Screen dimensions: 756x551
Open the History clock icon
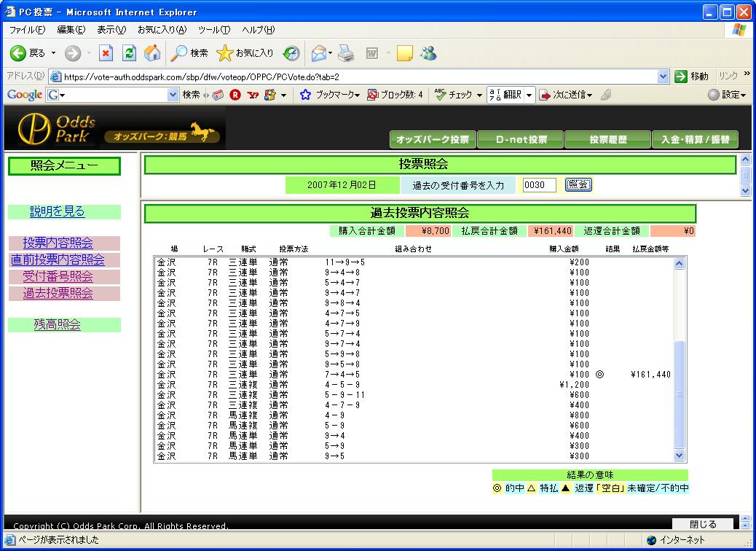coord(291,53)
